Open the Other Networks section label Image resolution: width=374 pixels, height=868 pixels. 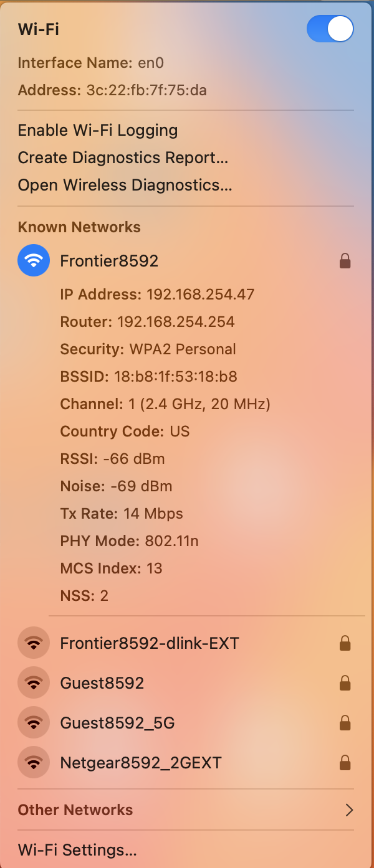pos(75,810)
